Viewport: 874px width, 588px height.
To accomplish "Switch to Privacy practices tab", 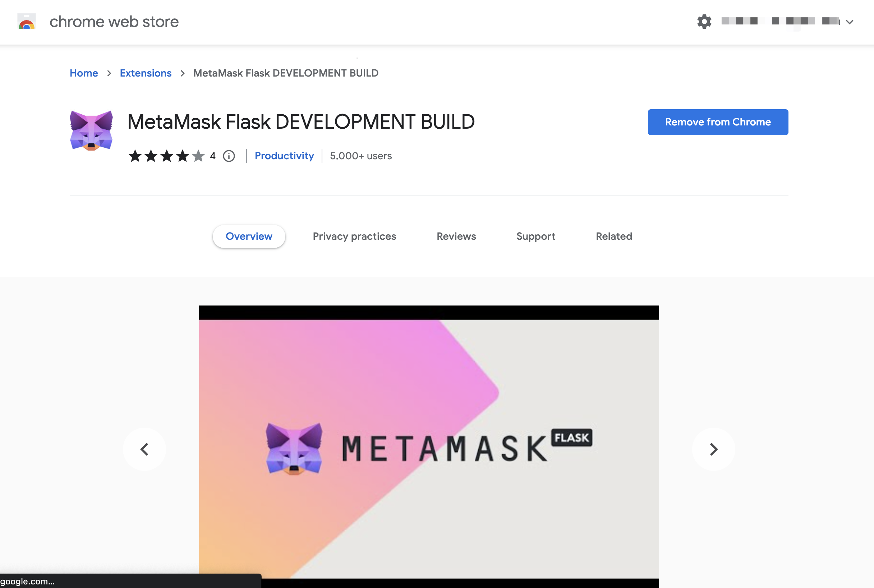I will 354,236.
